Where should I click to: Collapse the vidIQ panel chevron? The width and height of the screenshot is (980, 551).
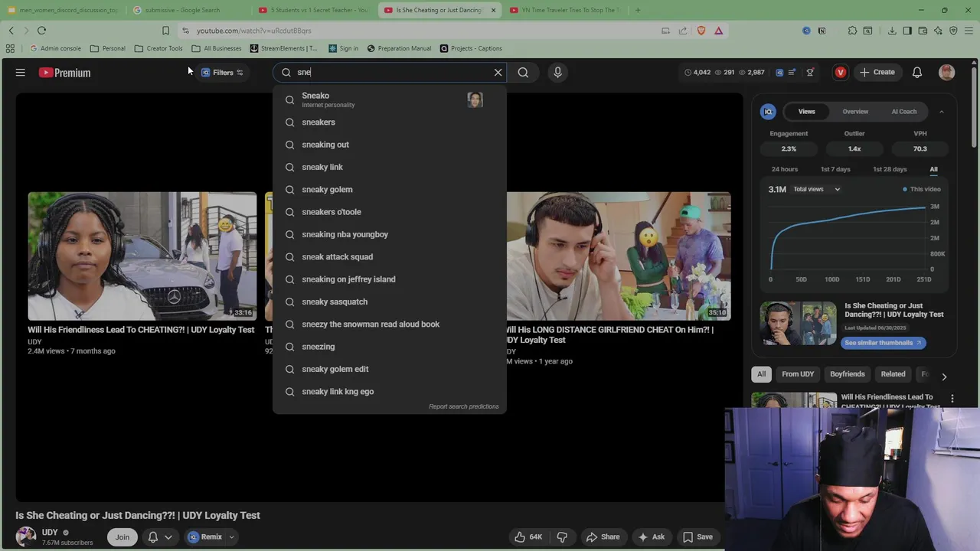[x=941, y=112]
